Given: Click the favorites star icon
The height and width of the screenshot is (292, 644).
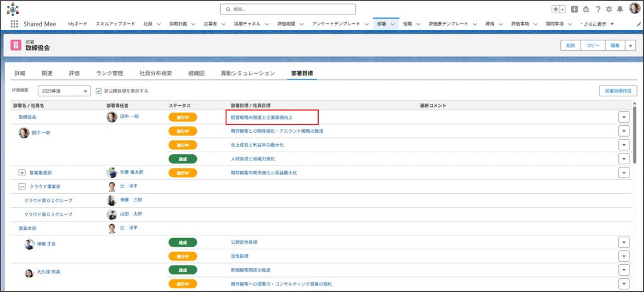Looking at the screenshot, I should point(555,9).
